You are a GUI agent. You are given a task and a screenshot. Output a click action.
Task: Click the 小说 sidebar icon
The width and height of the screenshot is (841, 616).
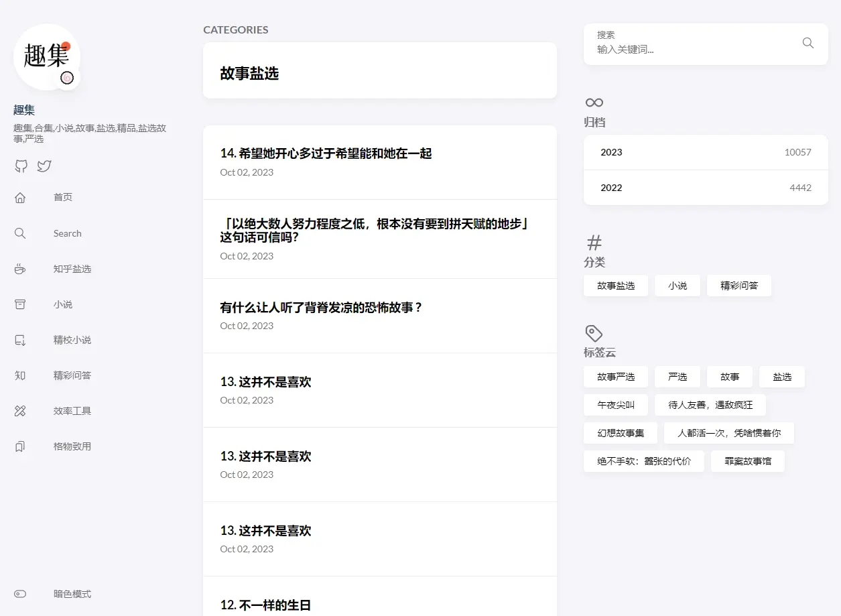pos(20,304)
